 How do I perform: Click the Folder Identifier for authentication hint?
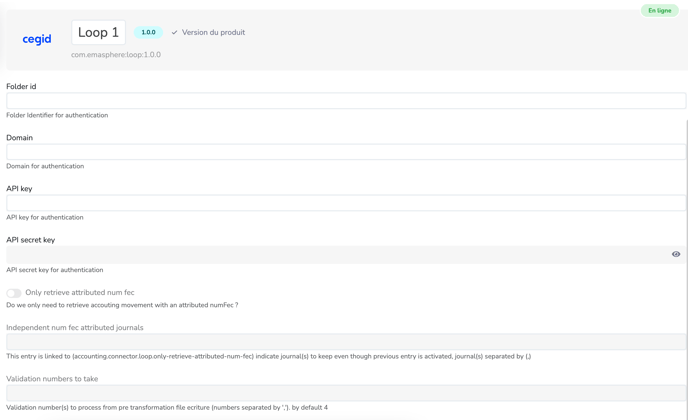pos(57,115)
